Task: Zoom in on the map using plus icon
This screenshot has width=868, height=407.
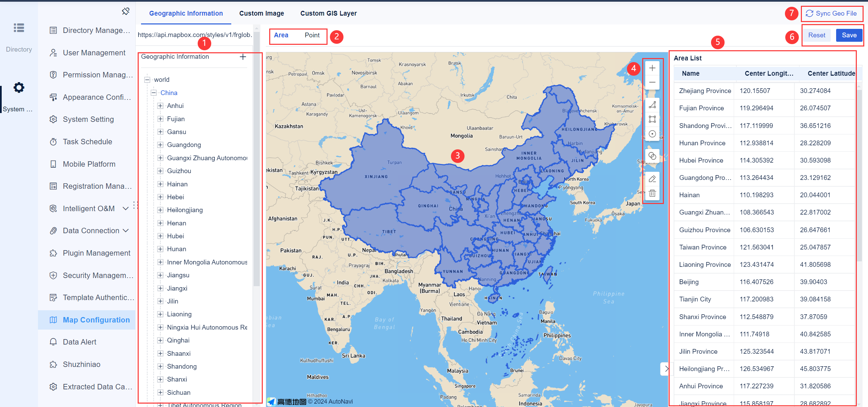Action: coord(652,68)
